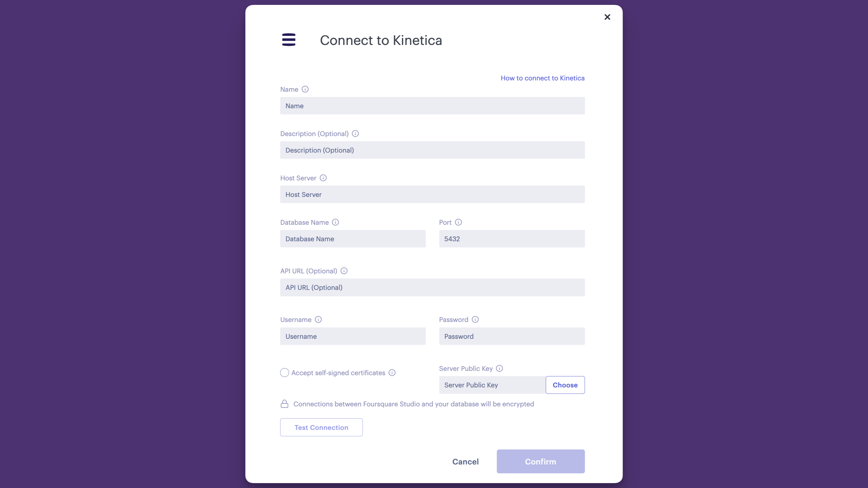This screenshot has width=868, height=488.
Task: Click the API URL info icon
Action: pyautogui.click(x=344, y=271)
